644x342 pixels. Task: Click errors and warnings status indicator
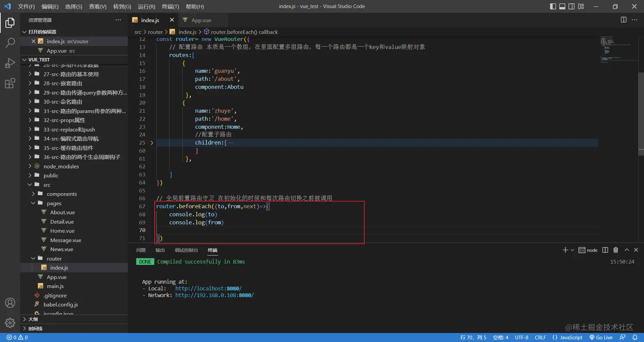[x=17, y=337]
